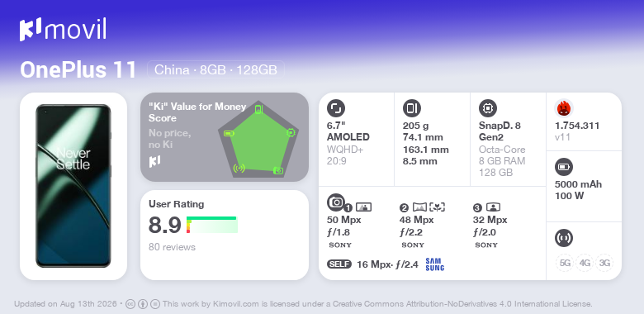Click the network connectivity antenna icon
This screenshot has width=644, height=314.
(563, 238)
